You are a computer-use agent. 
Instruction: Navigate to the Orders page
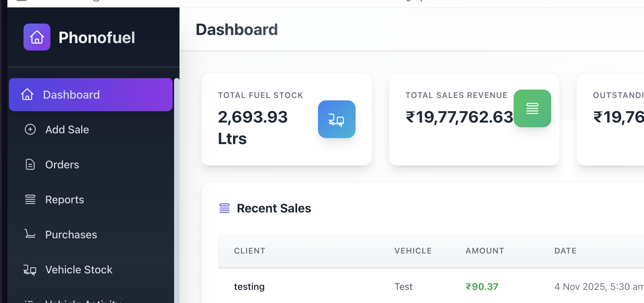pos(62,164)
